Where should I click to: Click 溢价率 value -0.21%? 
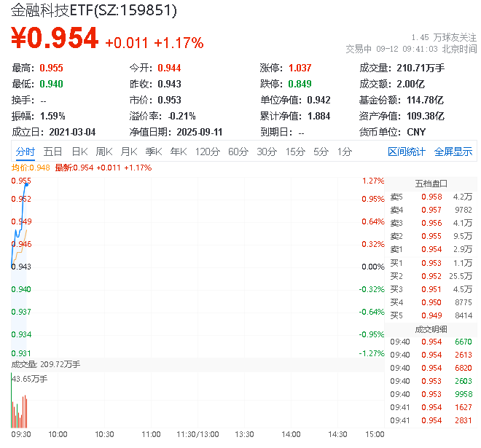click(182, 117)
